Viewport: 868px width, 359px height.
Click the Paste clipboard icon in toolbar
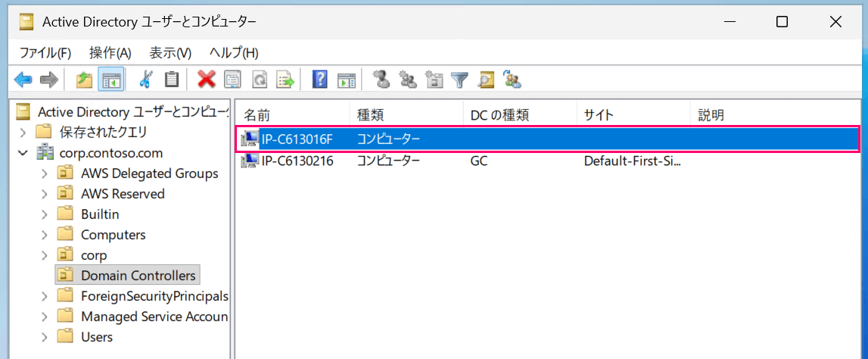[172, 80]
